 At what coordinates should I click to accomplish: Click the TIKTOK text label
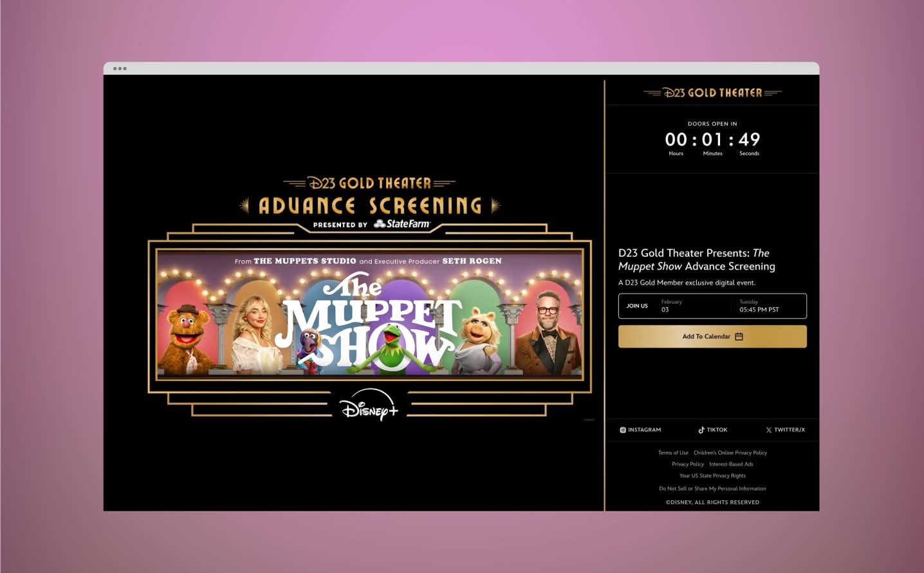pyautogui.click(x=717, y=430)
